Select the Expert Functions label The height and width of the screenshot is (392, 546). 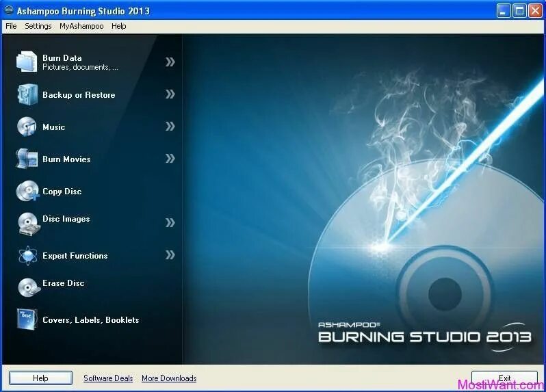click(x=75, y=256)
